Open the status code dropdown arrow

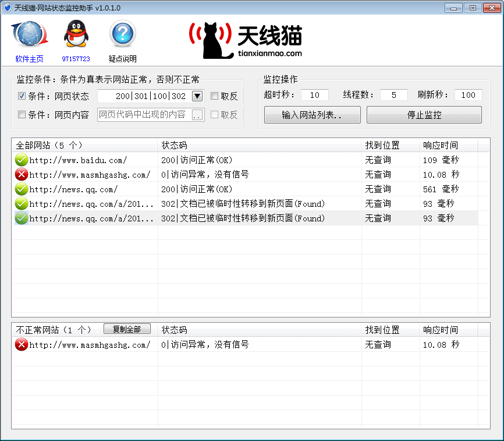197,96
